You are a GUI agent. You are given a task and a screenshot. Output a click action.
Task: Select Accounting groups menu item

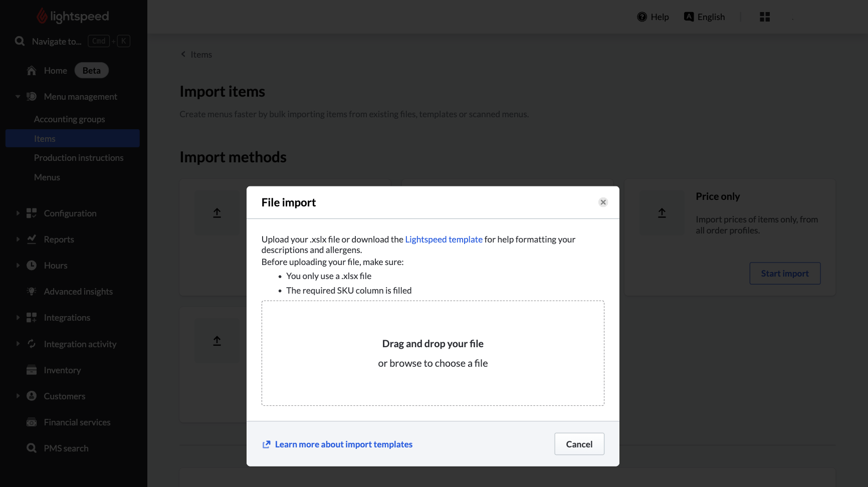coord(70,119)
